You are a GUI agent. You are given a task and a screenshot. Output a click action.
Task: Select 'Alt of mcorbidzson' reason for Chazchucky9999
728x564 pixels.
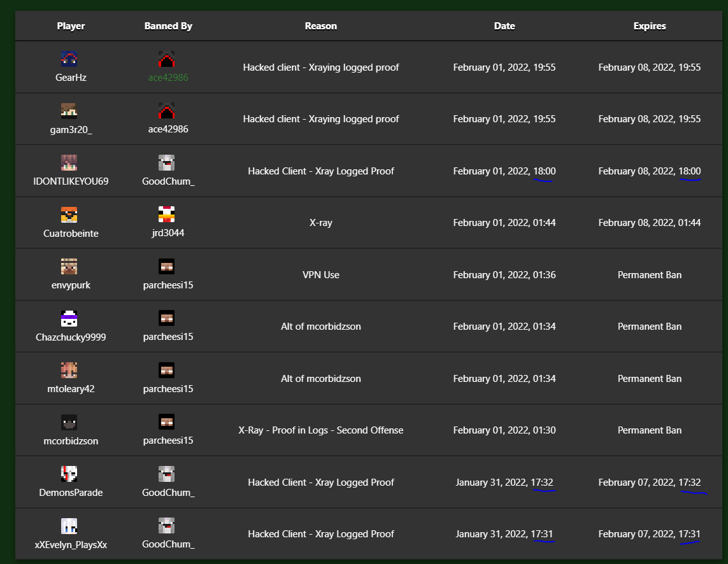click(321, 327)
